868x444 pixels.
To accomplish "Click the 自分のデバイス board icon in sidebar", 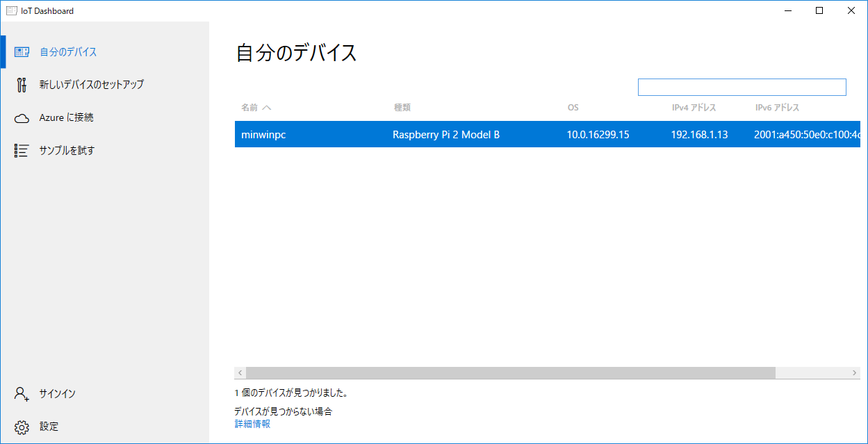I will click(x=22, y=52).
